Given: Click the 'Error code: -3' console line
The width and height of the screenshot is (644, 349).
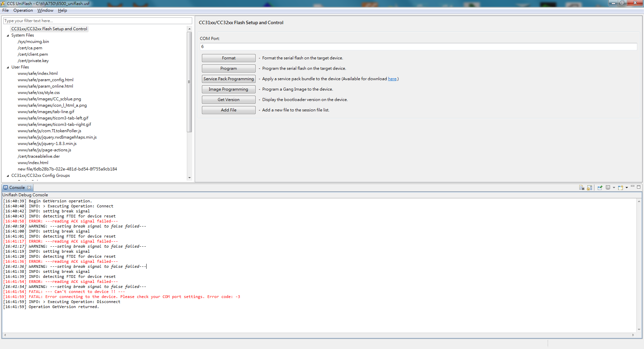Looking at the screenshot, I should (122, 297).
